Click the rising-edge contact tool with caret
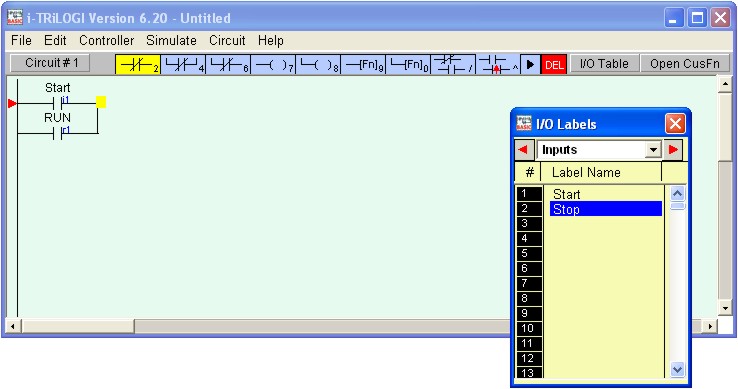This screenshot has height=389, width=738. click(x=498, y=64)
